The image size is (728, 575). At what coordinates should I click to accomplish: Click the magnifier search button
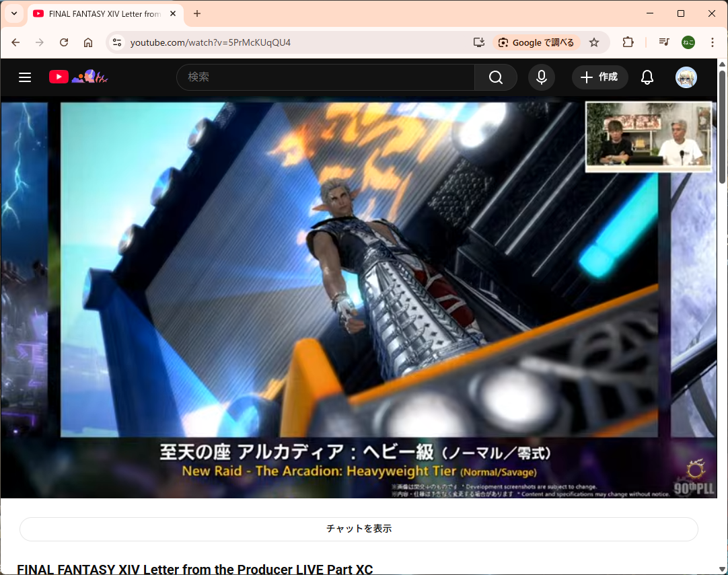pos(496,77)
